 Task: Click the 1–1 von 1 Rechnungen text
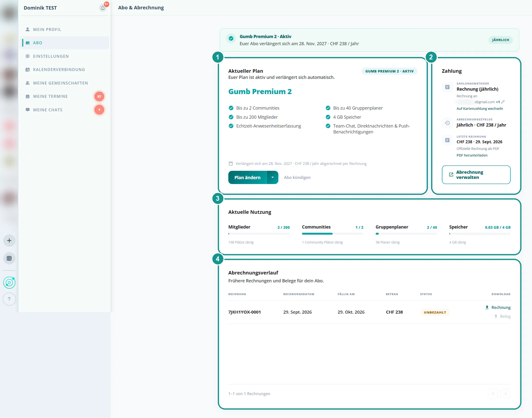coord(249,394)
